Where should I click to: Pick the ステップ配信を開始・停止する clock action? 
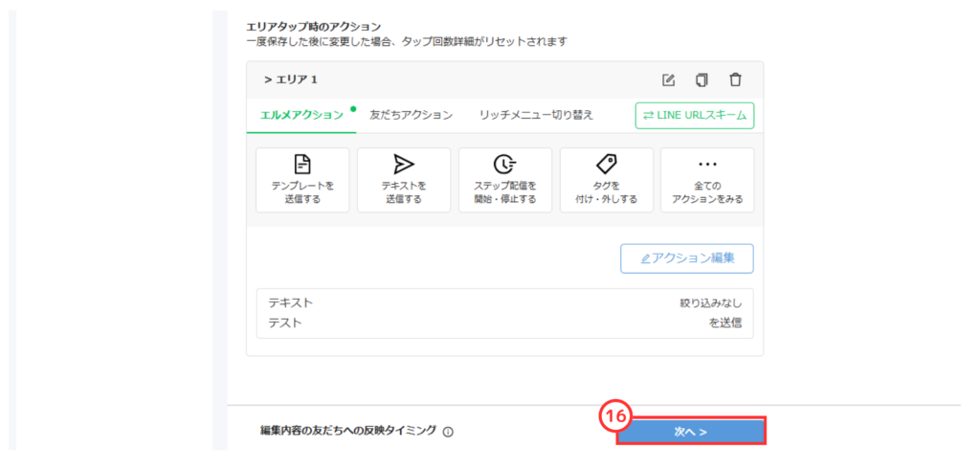(x=505, y=180)
